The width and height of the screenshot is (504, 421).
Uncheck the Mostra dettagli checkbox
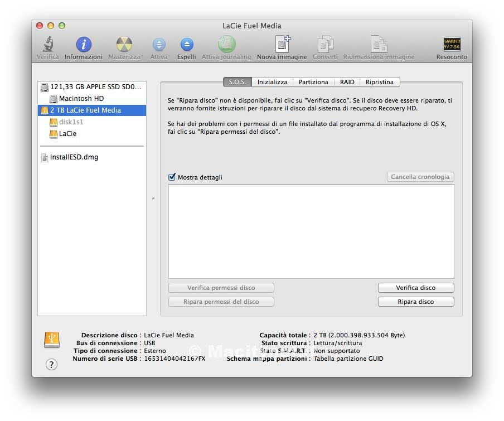[172, 177]
